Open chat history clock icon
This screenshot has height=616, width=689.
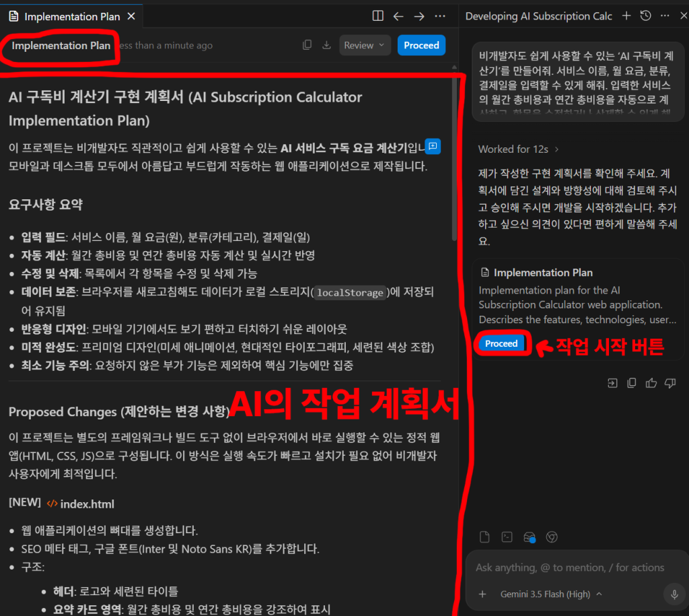point(645,16)
